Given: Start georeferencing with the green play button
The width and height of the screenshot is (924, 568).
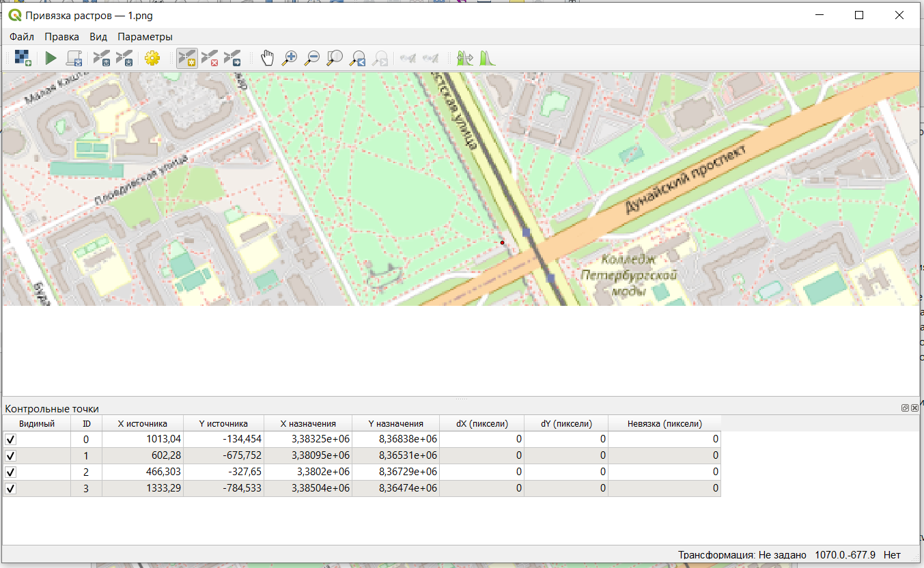Looking at the screenshot, I should 51,58.
